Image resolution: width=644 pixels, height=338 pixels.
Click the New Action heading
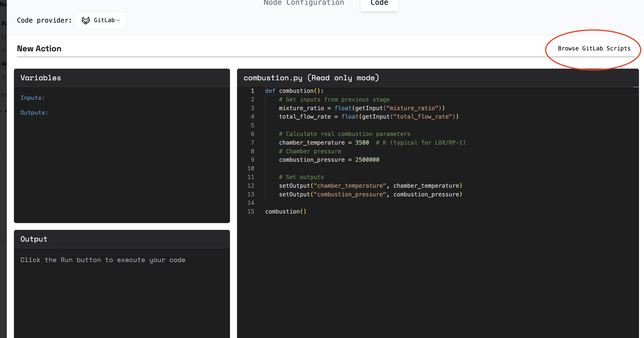point(39,48)
